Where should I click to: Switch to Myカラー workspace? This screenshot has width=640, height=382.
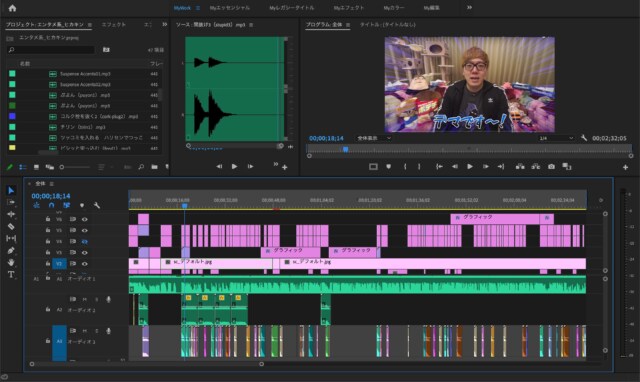tap(393, 8)
